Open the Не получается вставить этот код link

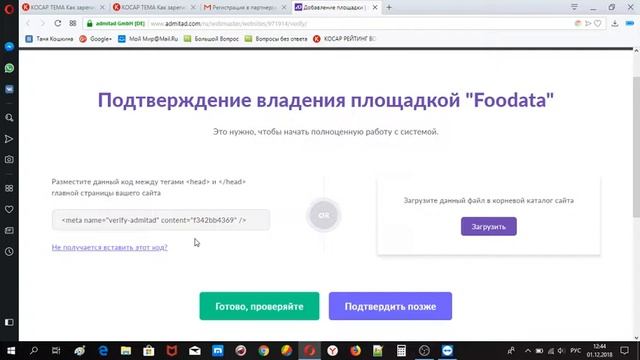pos(109,247)
